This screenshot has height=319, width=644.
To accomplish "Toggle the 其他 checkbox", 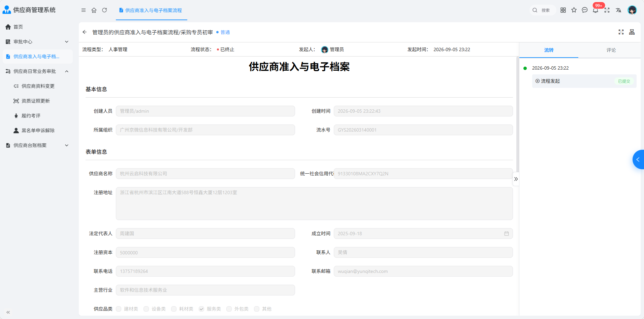I will (257, 309).
